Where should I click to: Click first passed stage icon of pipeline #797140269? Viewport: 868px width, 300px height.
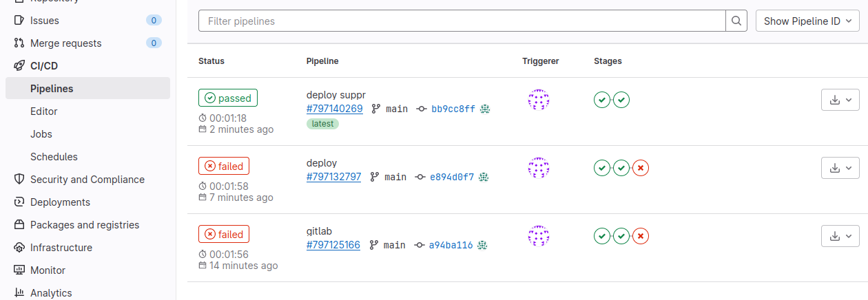coord(602,100)
